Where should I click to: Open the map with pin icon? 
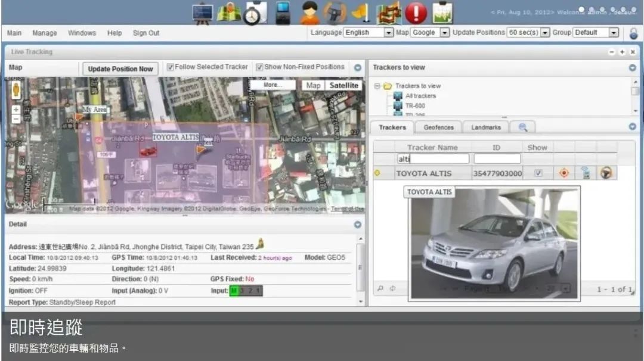[228, 13]
